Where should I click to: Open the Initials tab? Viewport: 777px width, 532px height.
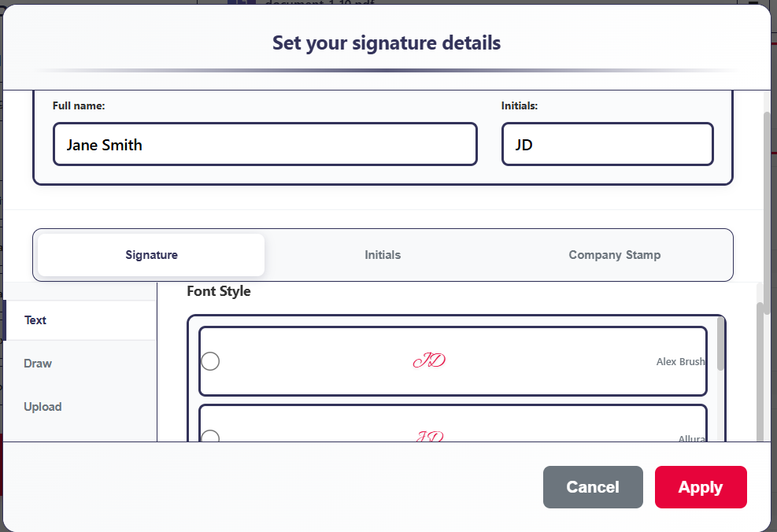[x=383, y=255]
